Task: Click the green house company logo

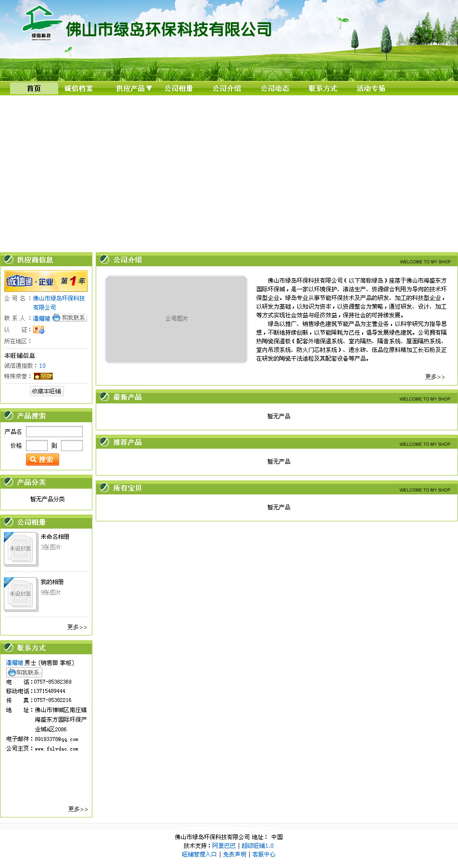Action: pos(41,23)
